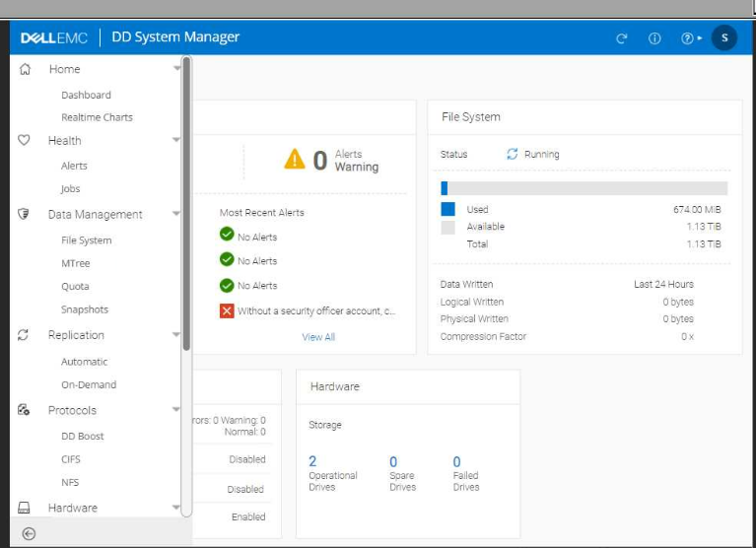
Task: Click the Replication arrows icon
Action: point(23,335)
